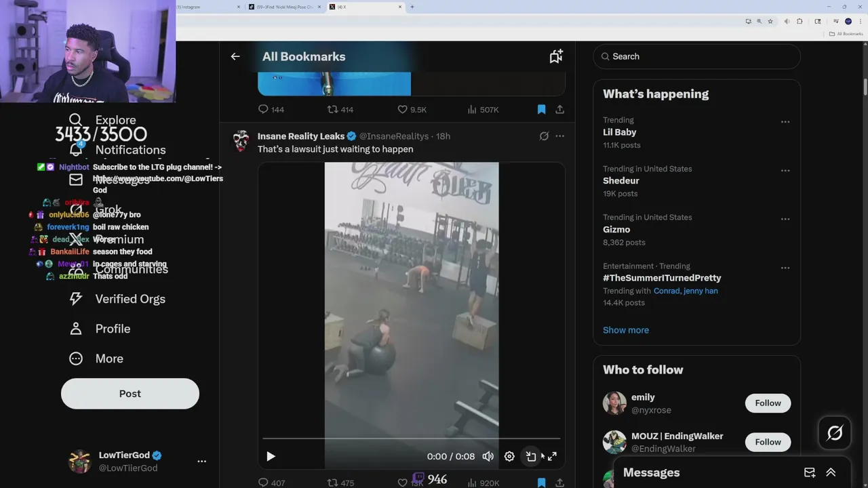Share the post with 920K views
The image size is (868, 488).
tap(560, 483)
